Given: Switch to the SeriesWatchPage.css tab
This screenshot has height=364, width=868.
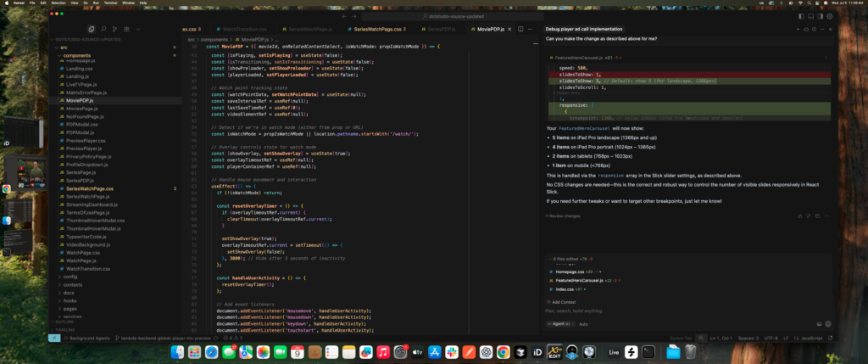Looking at the screenshot, I should [376, 29].
